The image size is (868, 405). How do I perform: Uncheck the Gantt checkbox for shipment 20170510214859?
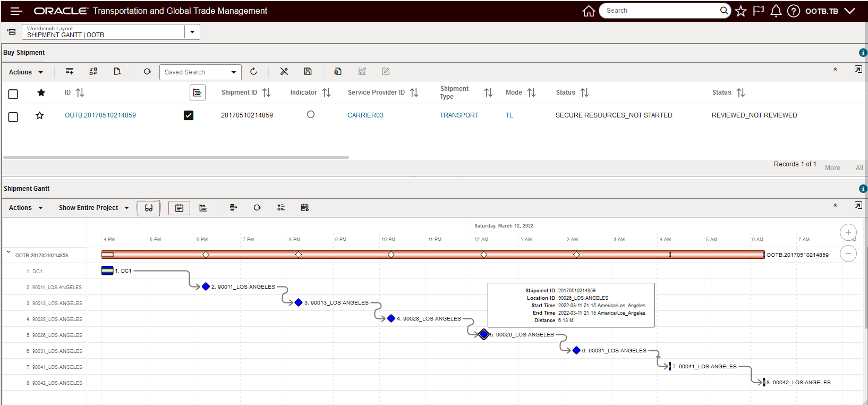pyautogui.click(x=189, y=115)
